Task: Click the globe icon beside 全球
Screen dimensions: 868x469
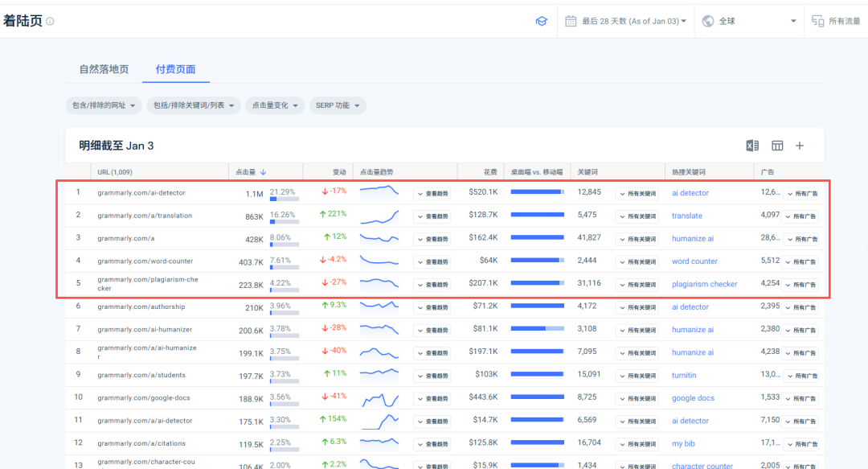Action: pos(707,21)
